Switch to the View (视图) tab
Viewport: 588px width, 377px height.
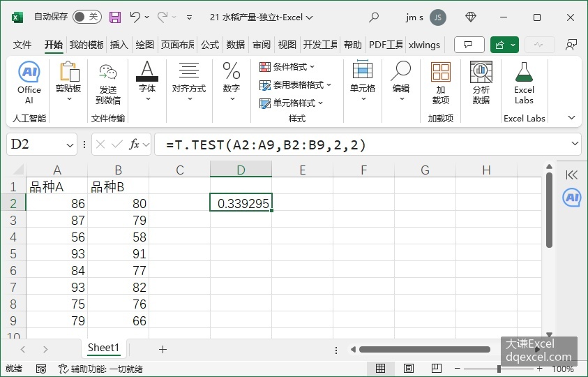pos(287,45)
